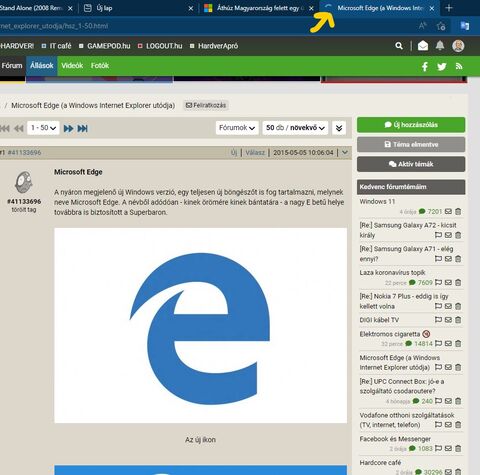The image size is (480, 475).
Task: Delete Elektromos cigaretta favorite trash icon
Action: click(458, 343)
